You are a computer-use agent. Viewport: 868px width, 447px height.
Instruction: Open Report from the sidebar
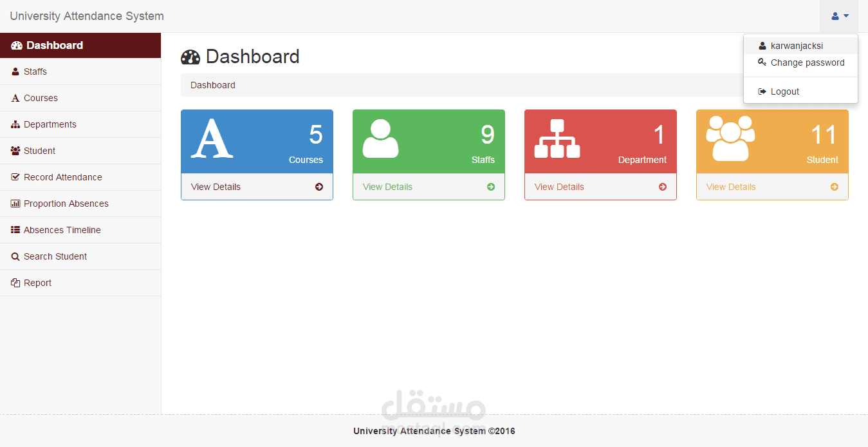(x=80, y=283)
